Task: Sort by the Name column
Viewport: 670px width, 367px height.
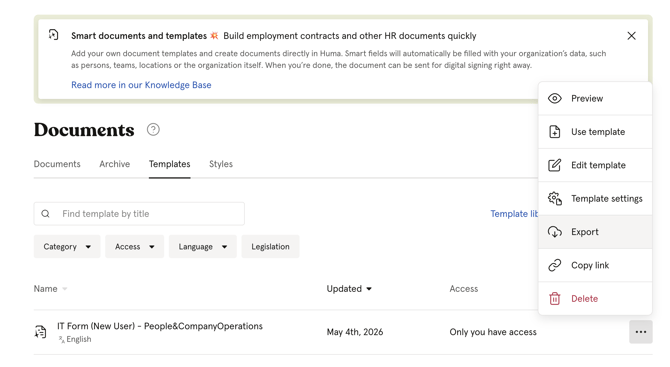Action: (x=50, y=289)
